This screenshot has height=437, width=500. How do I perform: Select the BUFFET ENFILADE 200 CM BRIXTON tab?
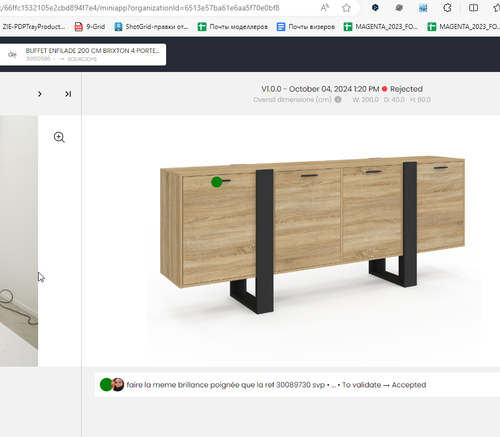coord(83,54)
